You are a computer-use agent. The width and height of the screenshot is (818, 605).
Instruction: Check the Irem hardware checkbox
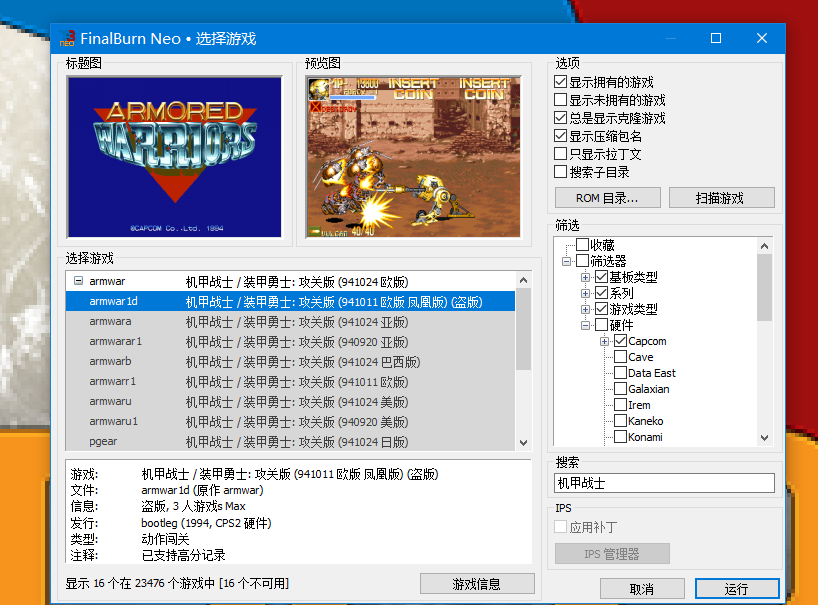click(x=620, y=405)
